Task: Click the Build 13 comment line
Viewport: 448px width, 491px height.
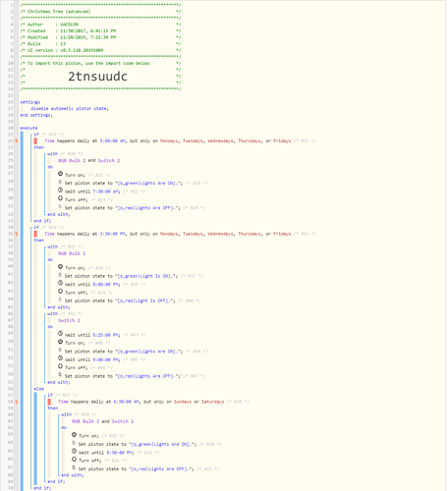Action: 100,44
